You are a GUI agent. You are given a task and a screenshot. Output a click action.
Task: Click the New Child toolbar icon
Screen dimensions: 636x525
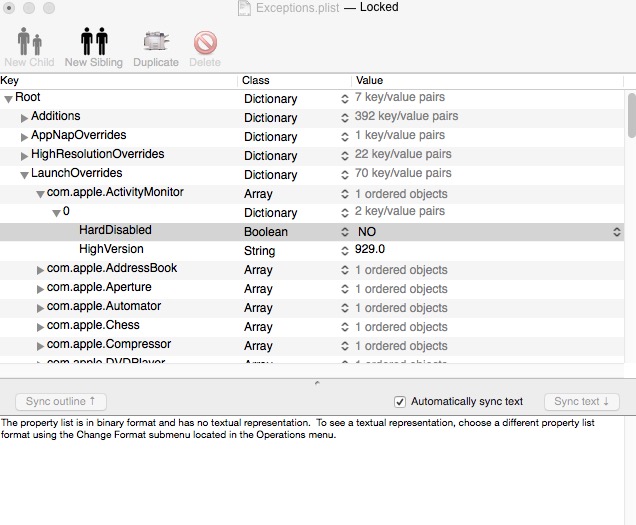pos(30,41)
